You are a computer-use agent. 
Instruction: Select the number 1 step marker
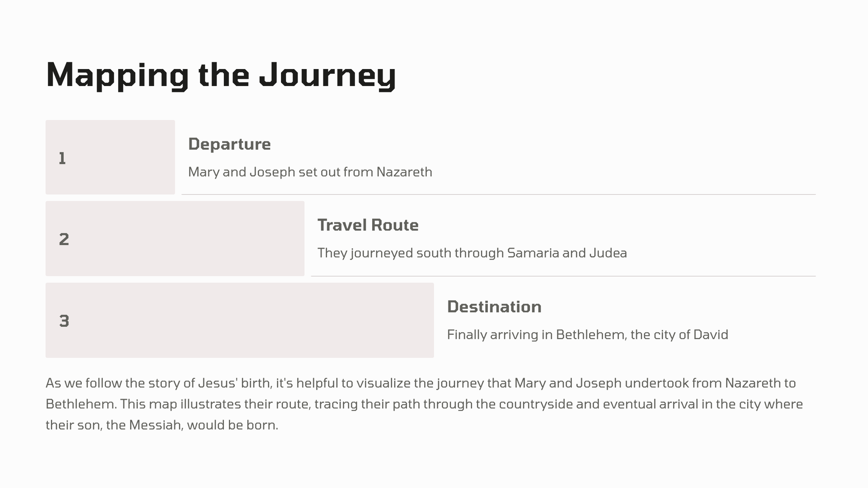(x=62, y=158)
